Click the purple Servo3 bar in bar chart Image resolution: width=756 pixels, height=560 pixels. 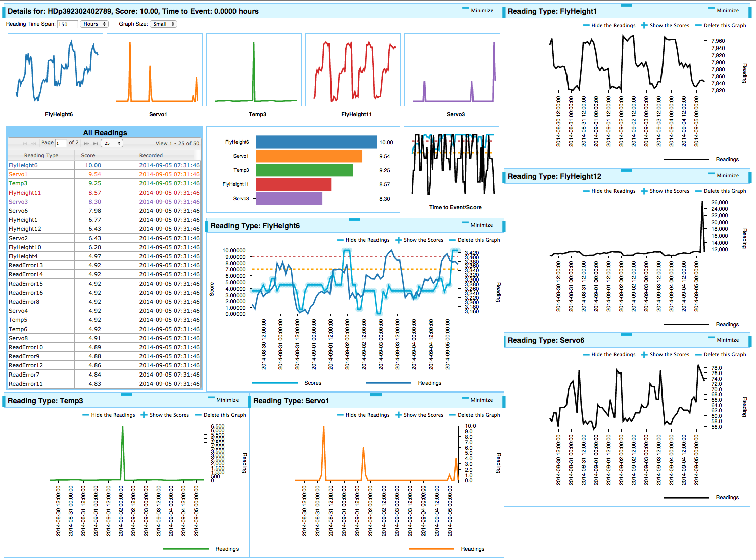click(289, 199)
